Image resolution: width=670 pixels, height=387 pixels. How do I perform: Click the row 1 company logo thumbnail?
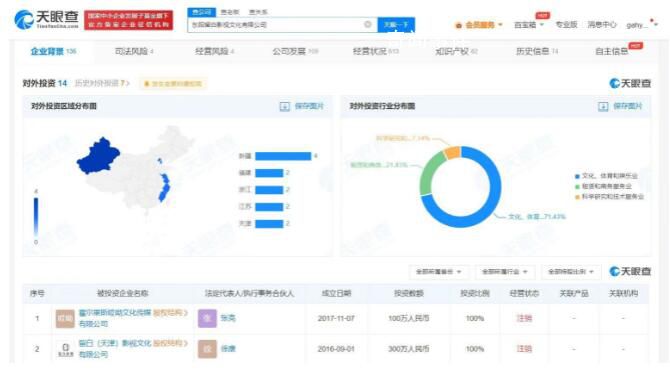click(65, 319)
